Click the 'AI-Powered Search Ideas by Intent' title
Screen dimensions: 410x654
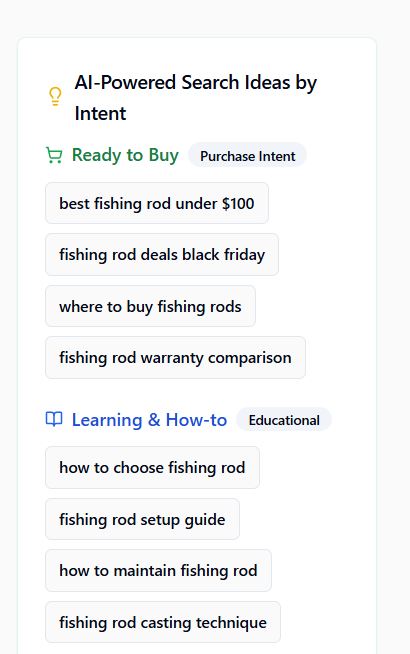coord(196,98)
